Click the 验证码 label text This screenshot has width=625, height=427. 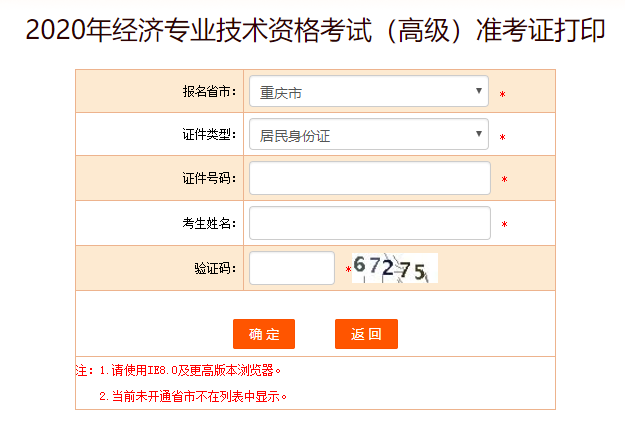click(x=214, y=268)
